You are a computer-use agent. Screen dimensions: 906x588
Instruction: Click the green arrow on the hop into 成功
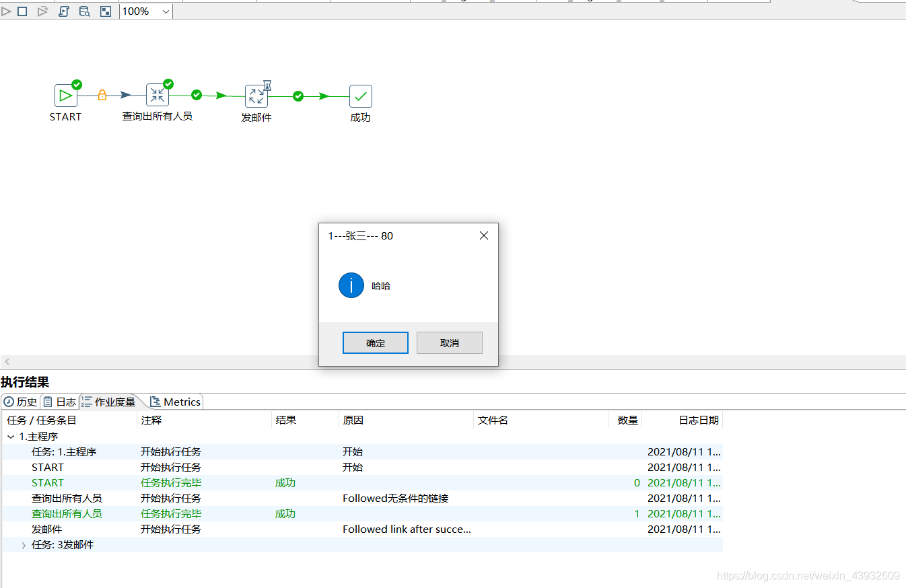pos(324,96)
